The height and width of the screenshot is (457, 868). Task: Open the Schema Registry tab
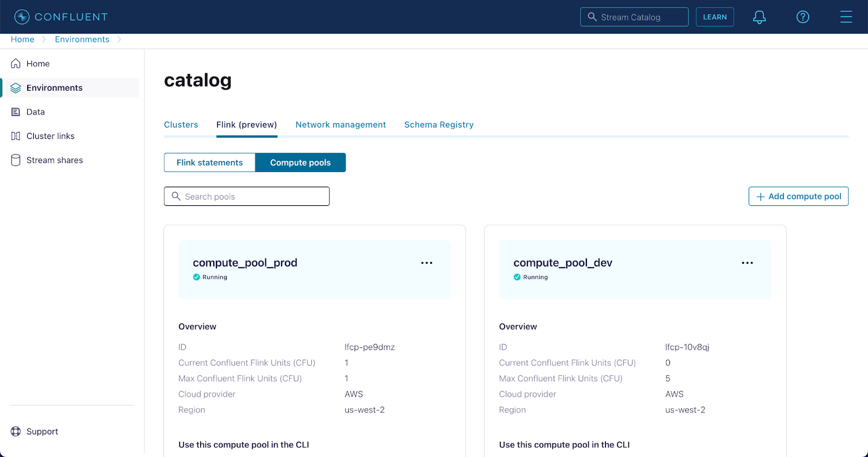coord(439,125)
